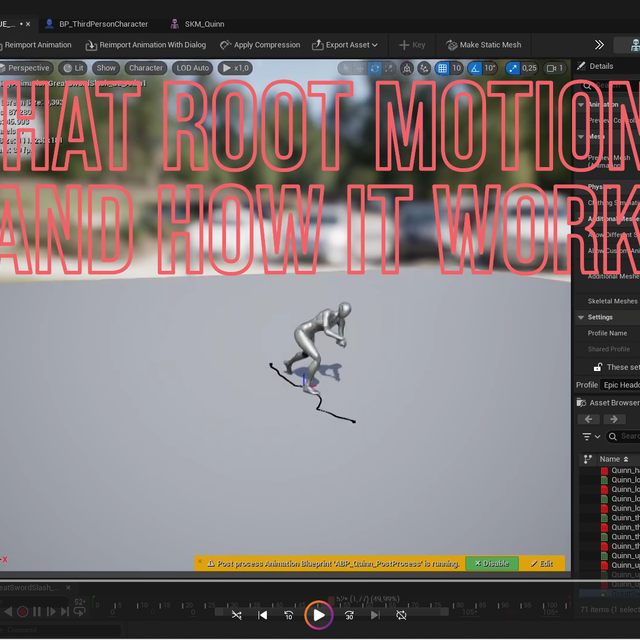This screenshot has width=640, height=640.
Task: Collapse the Mesh section in Details
Action: pyautogui.click(x=581, y=137)
